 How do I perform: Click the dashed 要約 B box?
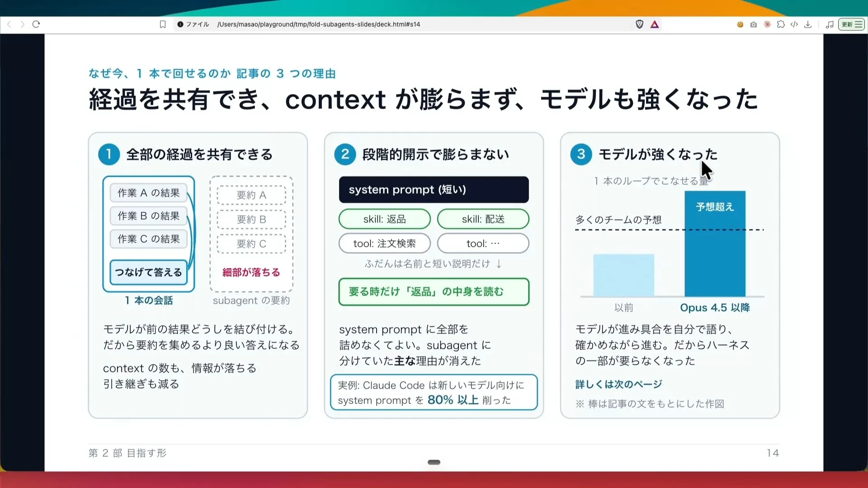click(x=251, y=220)
